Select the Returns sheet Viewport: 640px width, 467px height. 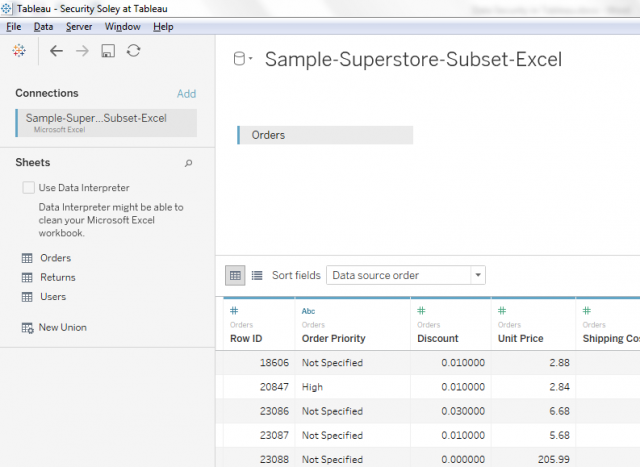pyautogui.click(x=58, y=278)
